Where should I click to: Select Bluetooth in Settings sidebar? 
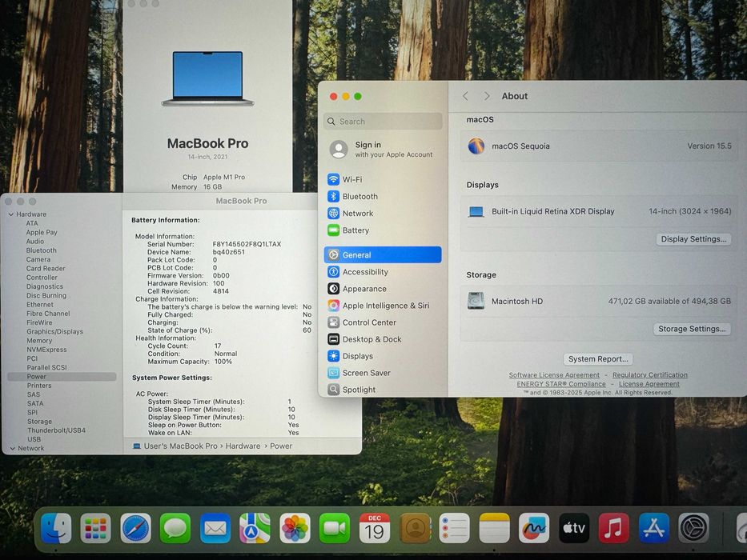pyautogui.click(x=383, y=196)
